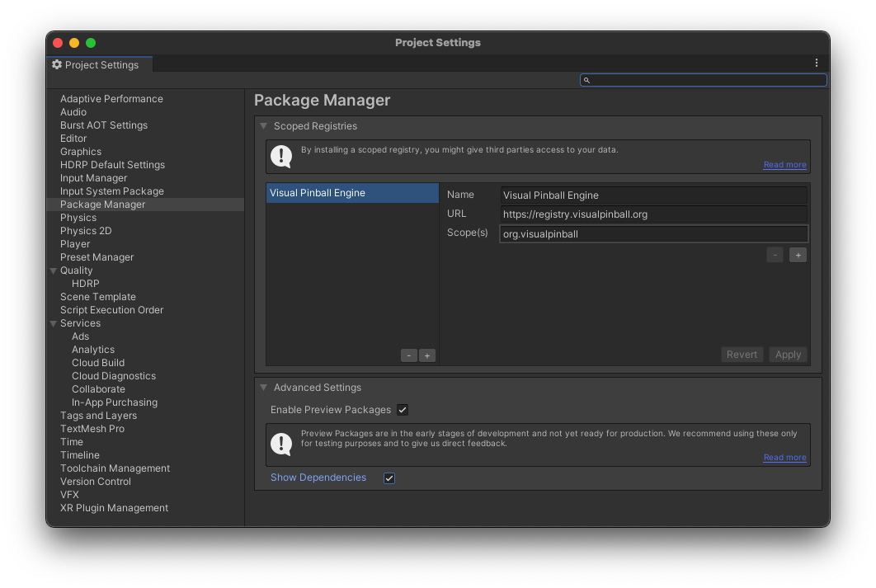The height and width of the screenshot is (588, 876).
Task: Open Graphics settings
Action: click(x=81, y=152)
